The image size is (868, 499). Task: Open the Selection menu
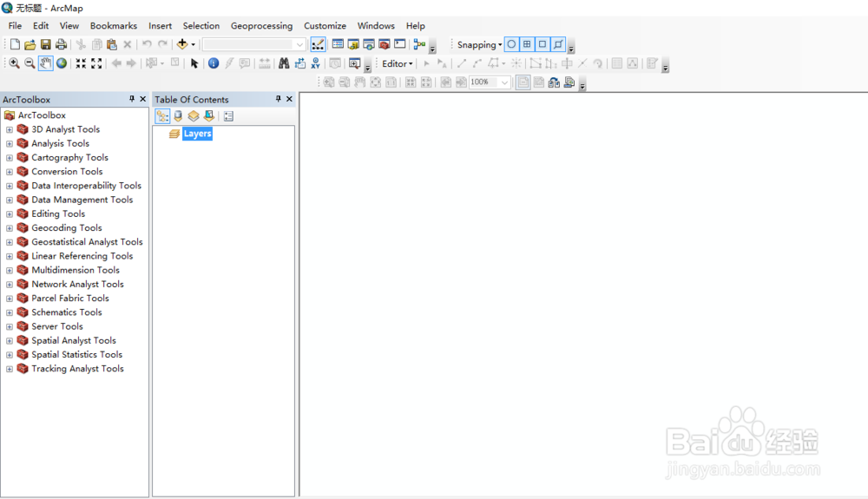pos(201,25)
